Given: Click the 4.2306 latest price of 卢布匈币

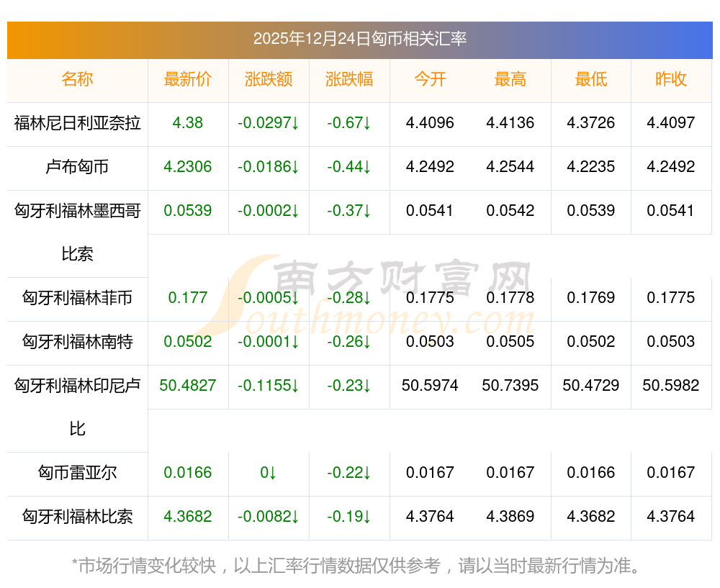Looking at the screenshot, I should click(x=188, y=167).
